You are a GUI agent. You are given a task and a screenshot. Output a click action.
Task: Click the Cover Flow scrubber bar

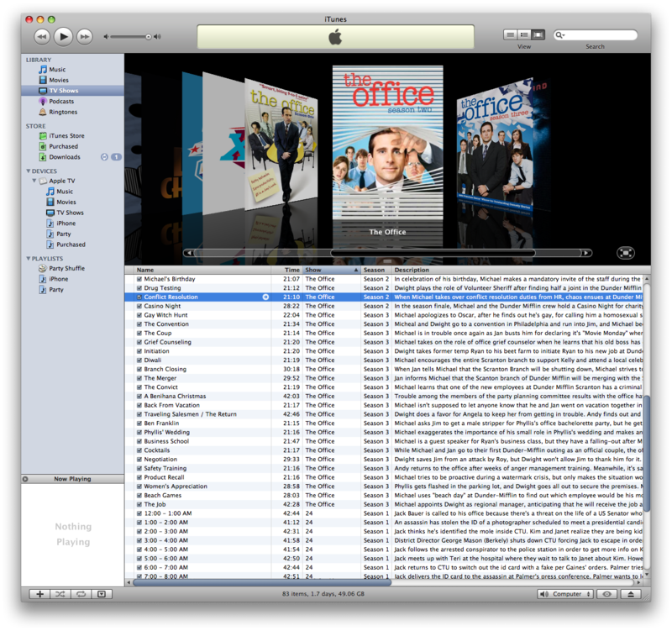[433, 253]
